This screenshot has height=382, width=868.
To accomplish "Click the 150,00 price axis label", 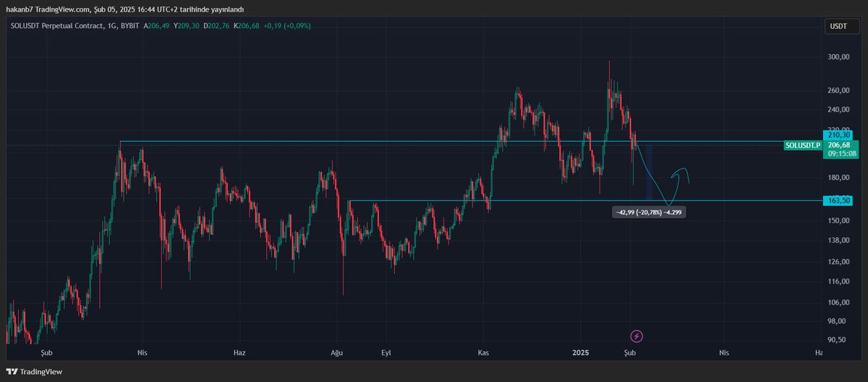I will click(x=838, y=221).
